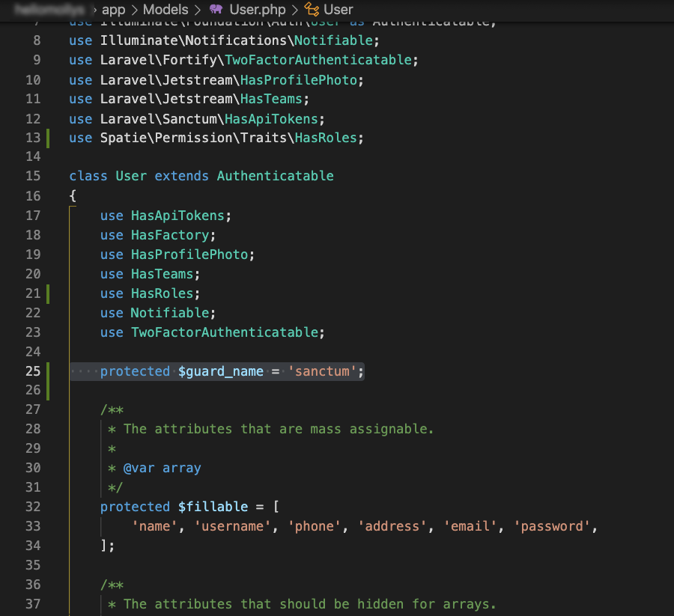Click 'HasRoles' trait use on line 21
The height and width of the screenshot is (616, 674).
(162, 294)
